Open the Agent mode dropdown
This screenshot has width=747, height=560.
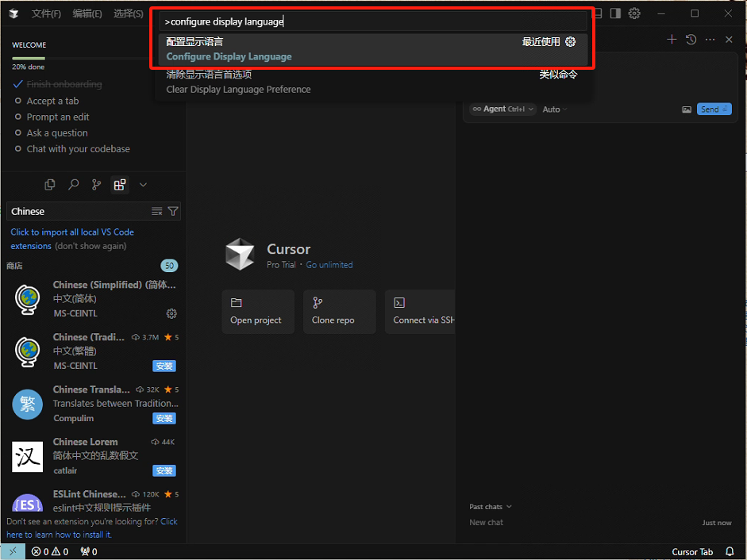click(502, 109)
